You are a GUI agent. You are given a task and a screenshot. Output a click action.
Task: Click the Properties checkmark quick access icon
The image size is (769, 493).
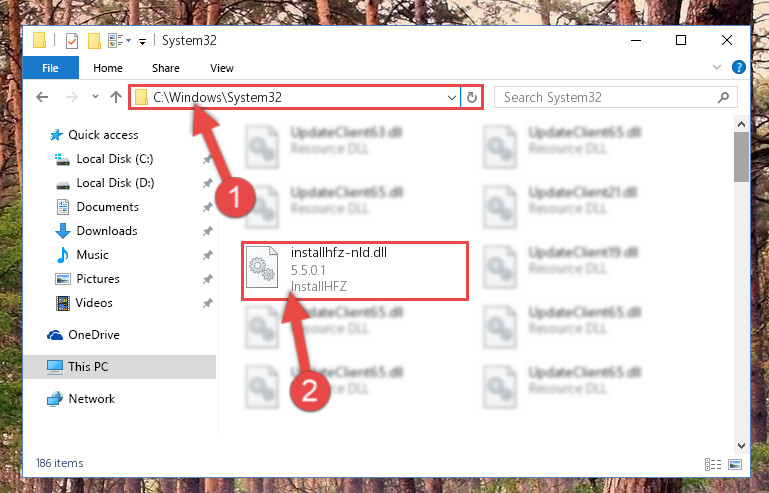tap(72, 41)
